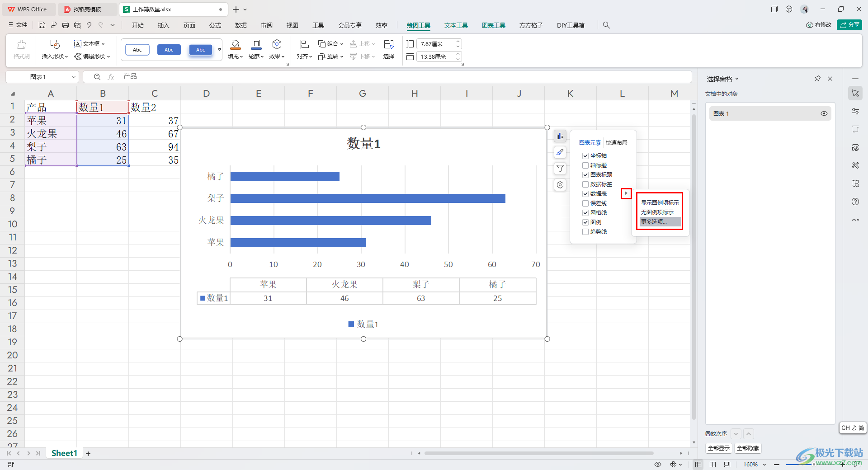Uncheck the 网格线 (gridlines) checkbox
868x470 pixels.
pos(585,213)
